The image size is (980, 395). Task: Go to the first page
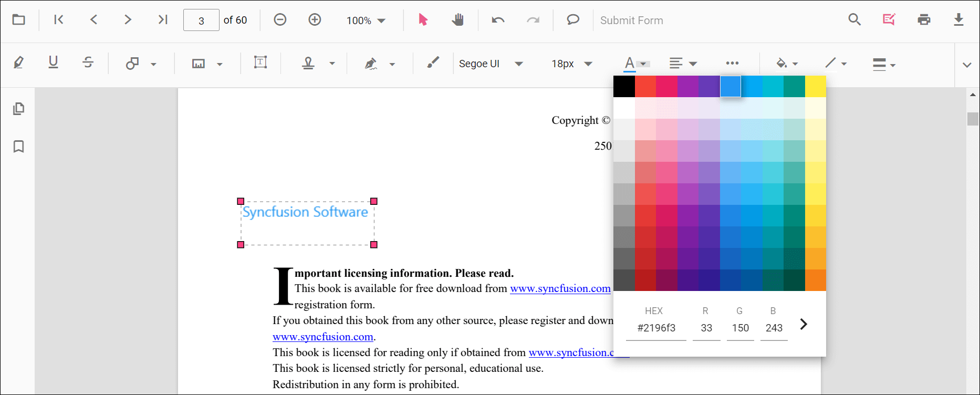pyautogui.click(x=59, y=20)
